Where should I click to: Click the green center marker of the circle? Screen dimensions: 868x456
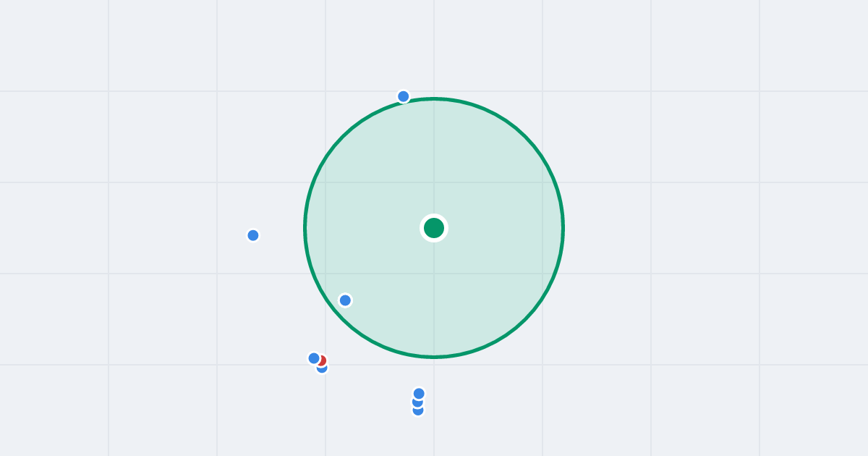point(434,228)
